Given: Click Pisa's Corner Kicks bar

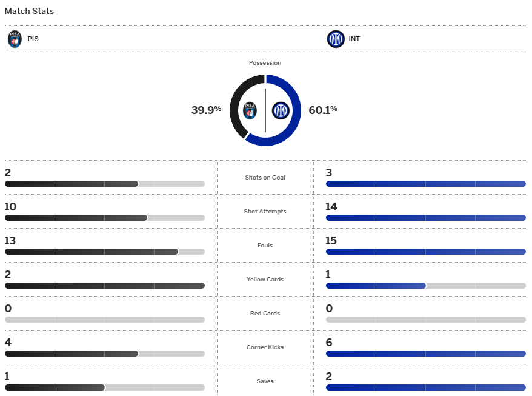Looking at the screenshot, I should [x=104, y=354].
